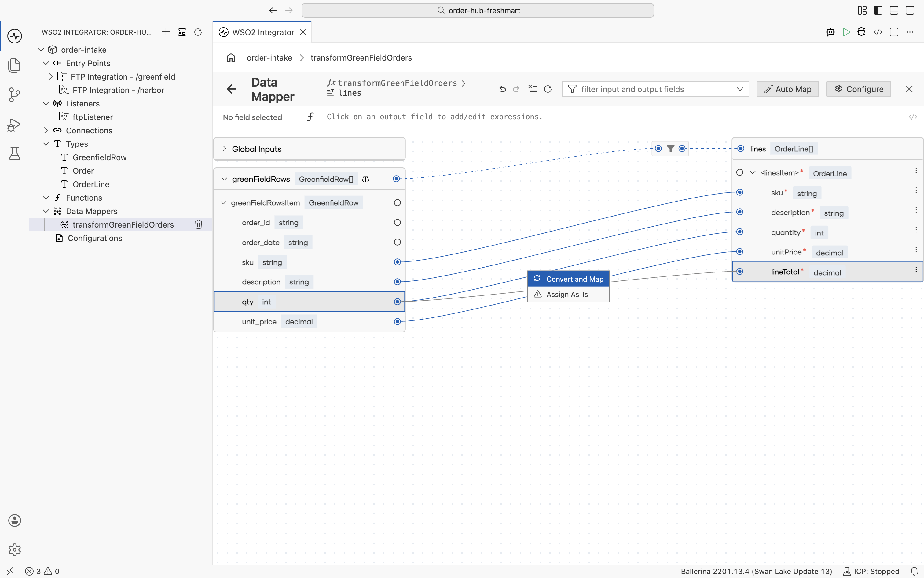Screen dimensions: 924x578
Task: Expand the Global Inputs section
Action: pos(225,149)
